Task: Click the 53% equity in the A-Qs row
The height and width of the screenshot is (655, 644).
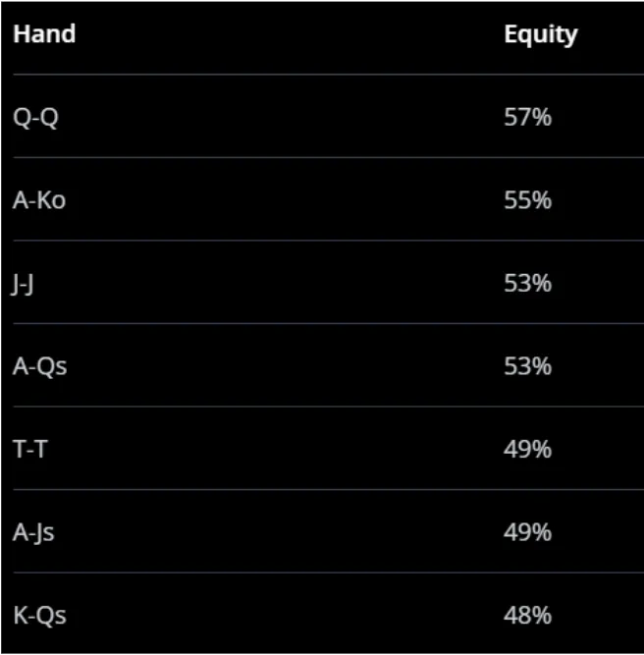Action: click(527, 366)
